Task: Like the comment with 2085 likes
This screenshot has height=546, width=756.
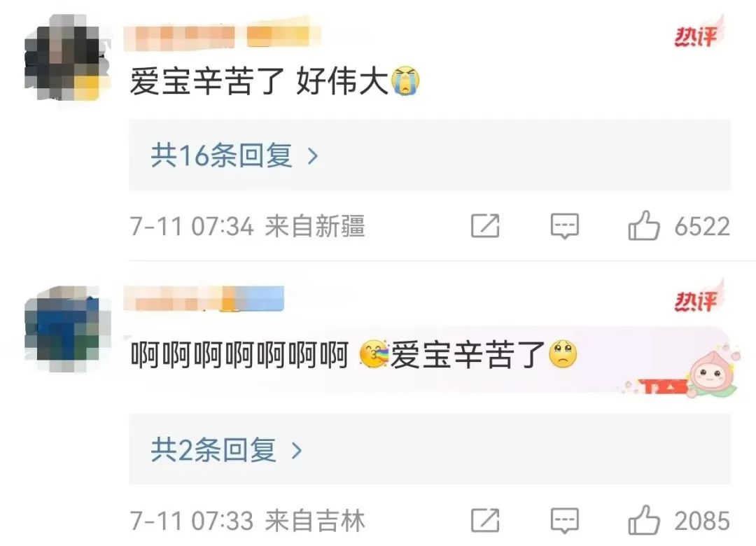Action: click(644, 520)
